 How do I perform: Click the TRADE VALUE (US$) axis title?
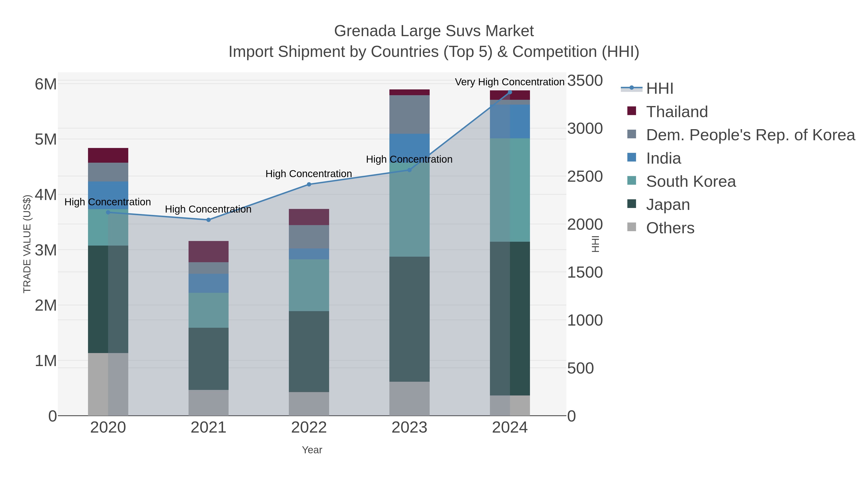(27, 244)
